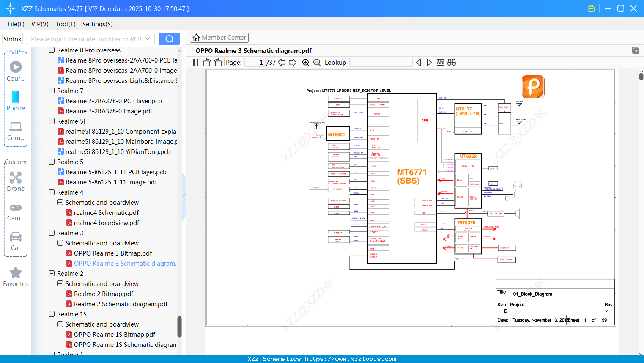Click the Lookup text field
The width and height of the screenshot is (644, 363).
381,63
